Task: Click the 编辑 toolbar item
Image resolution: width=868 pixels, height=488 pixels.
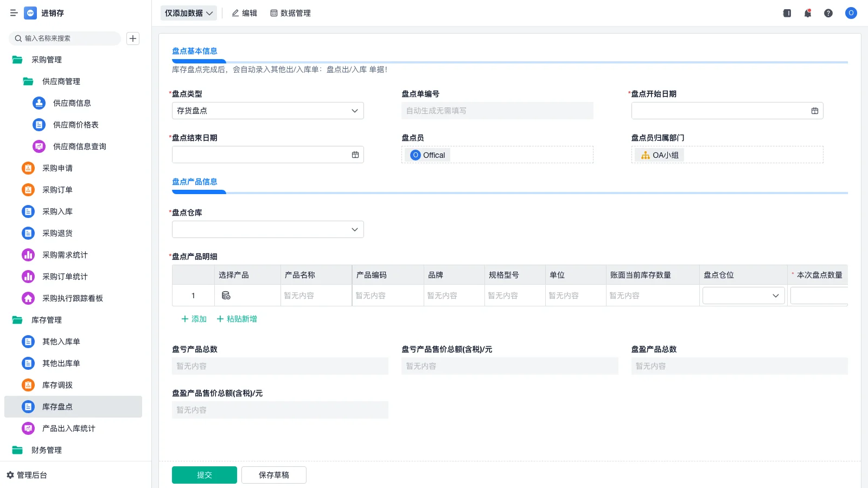Action: click(245, 13)
